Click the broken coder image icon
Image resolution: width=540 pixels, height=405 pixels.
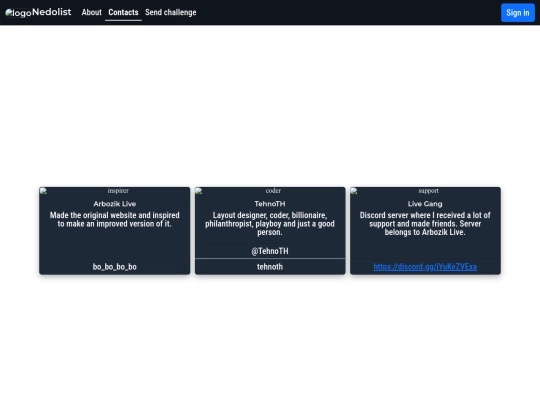pyautogui.click(x=199, y=191)
